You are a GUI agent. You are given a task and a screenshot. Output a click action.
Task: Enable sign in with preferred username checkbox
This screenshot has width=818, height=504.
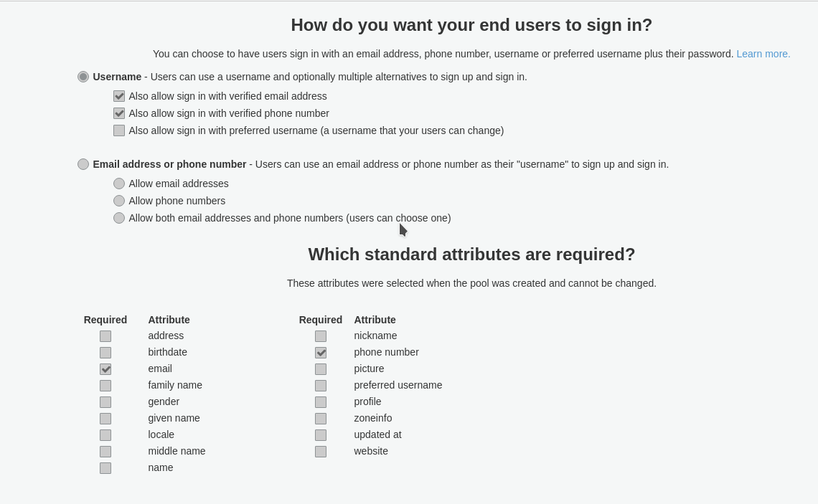point(119,130)
